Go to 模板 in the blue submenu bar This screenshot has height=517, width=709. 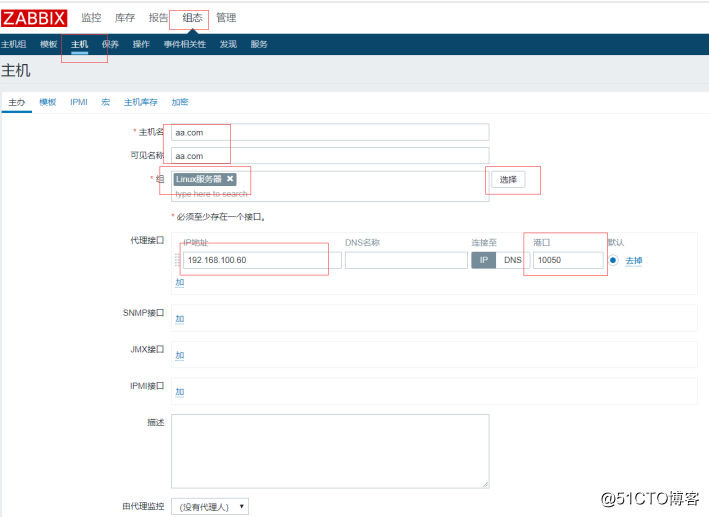coord(48,44)
